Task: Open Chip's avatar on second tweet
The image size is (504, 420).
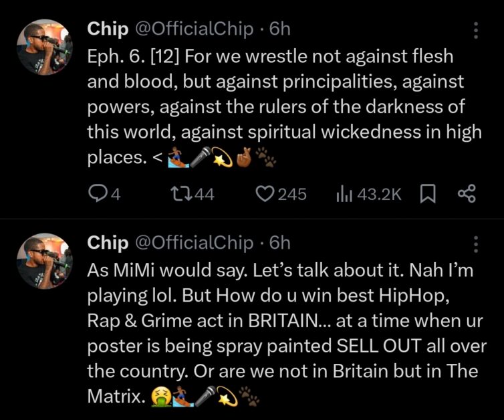Action: click(x=45, y=261)
